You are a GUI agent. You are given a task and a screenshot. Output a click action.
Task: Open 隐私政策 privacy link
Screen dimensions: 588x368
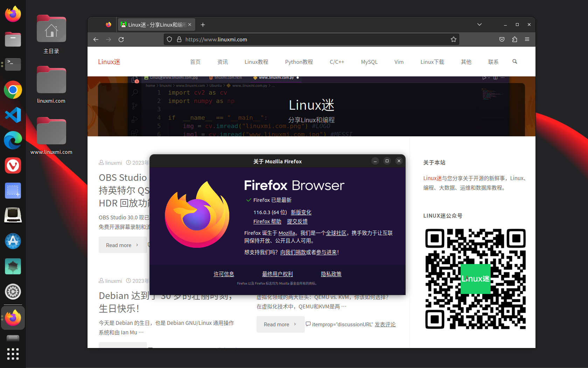coord(331,274)
